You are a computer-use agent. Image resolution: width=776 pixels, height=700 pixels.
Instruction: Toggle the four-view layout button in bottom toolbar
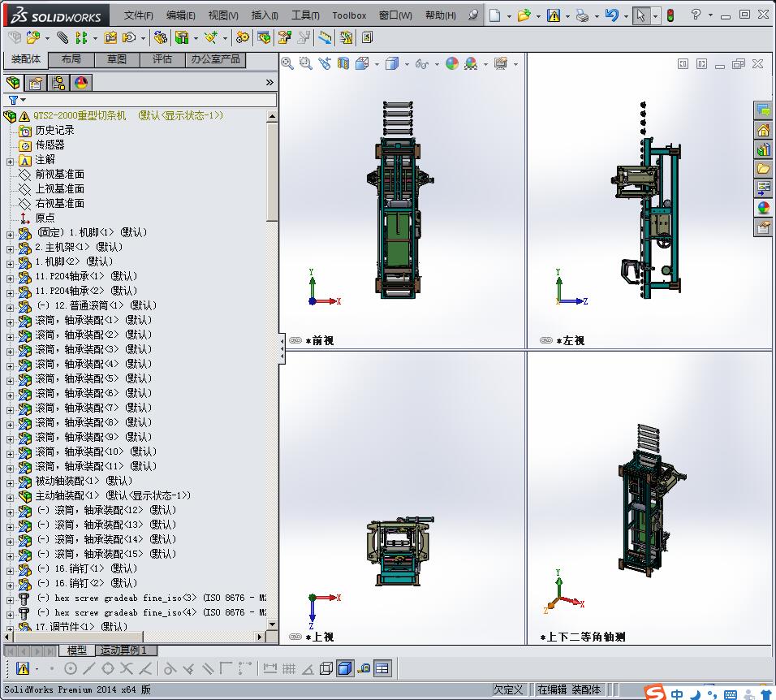tap(382, 668)
